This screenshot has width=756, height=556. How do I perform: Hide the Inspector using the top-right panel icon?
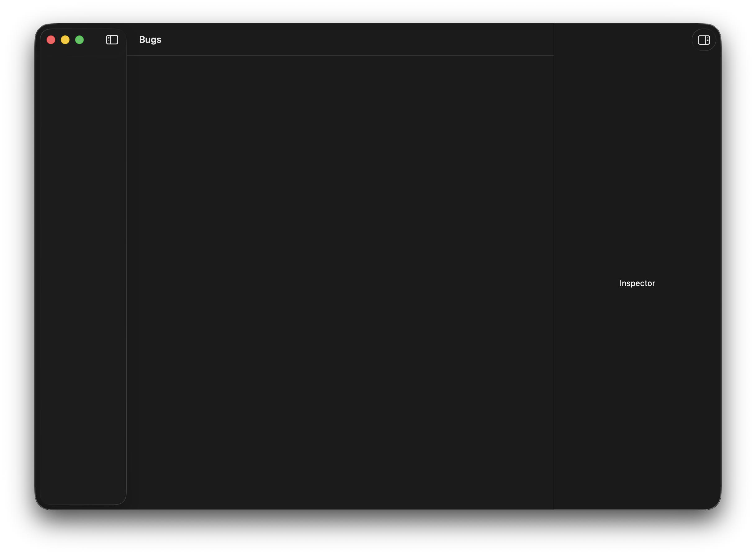[704, 40]
